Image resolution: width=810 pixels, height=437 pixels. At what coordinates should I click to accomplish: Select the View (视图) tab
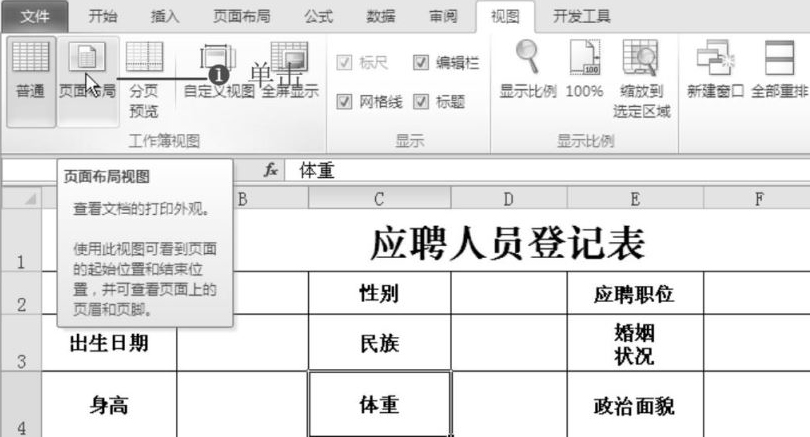coord(505,17)
